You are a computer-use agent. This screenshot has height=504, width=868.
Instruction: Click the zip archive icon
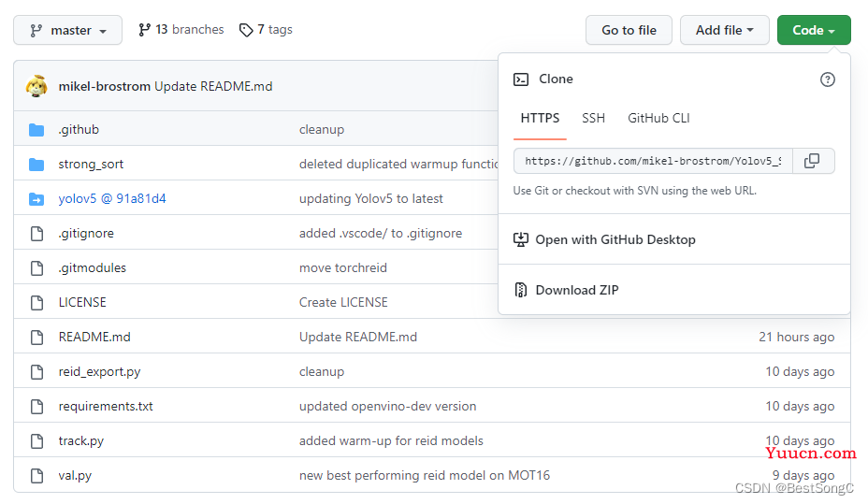pos(520,290)
